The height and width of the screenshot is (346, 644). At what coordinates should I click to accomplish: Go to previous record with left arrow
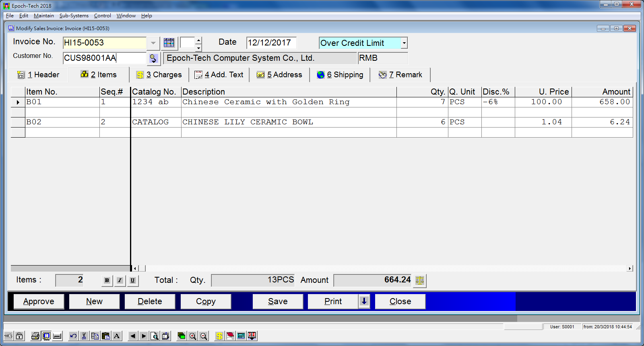click(133, 336)
